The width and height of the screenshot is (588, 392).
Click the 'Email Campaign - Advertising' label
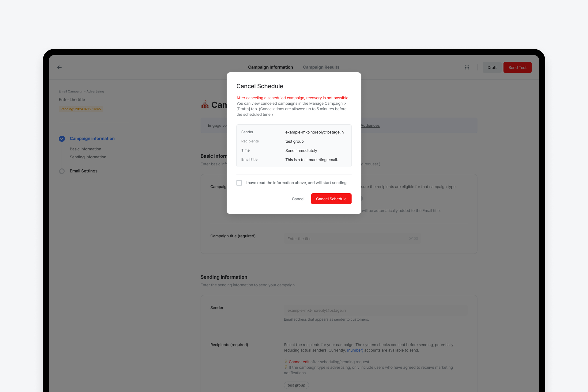tap(81, 92)
